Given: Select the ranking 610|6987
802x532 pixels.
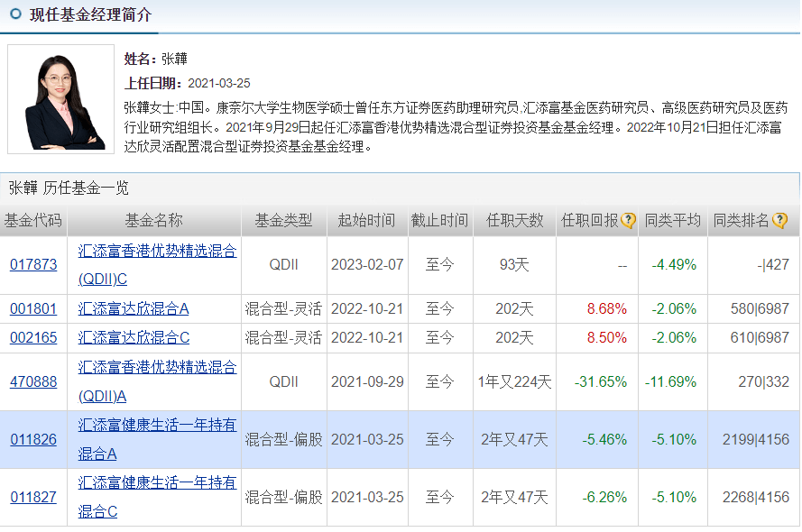Looking at the screenshot, I should [760, 338].
